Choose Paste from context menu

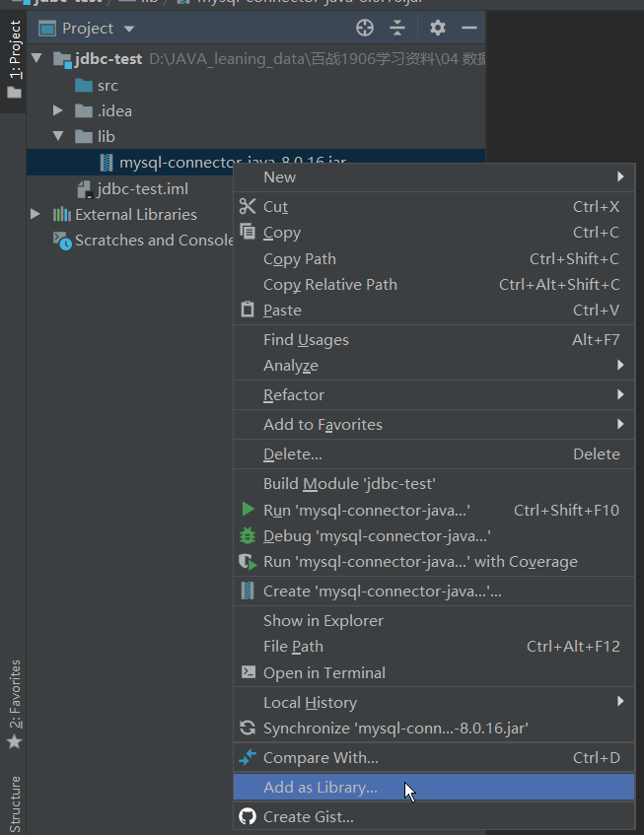coord(434,310)
